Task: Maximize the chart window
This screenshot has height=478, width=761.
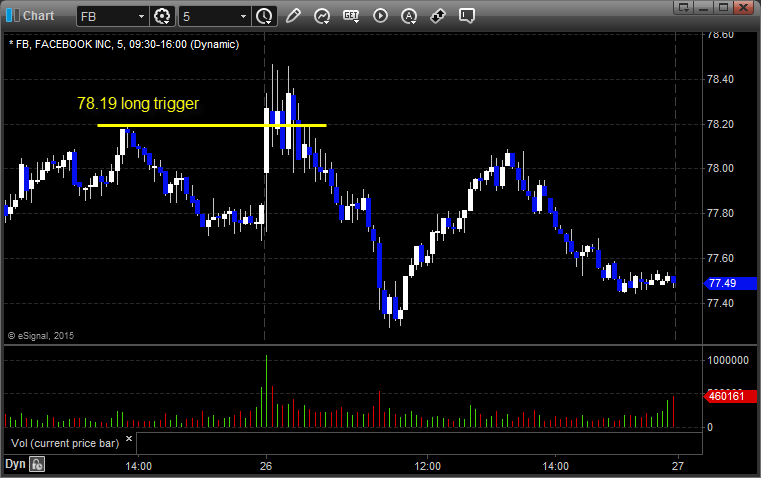Action: coord(723,7)
